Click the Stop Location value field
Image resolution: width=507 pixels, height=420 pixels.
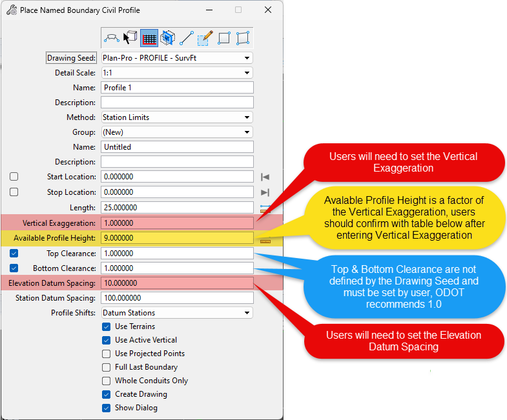pyautogui.click(x=177, y=192)
